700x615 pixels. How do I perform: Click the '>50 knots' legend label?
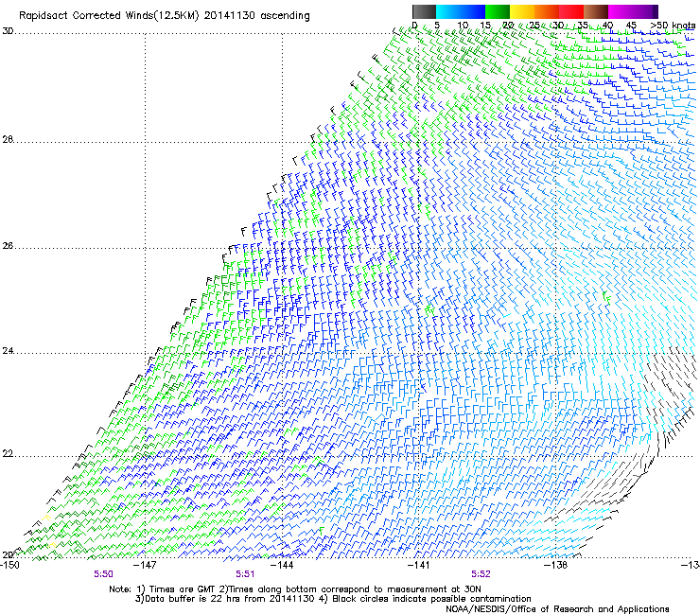tap(673, 26)
